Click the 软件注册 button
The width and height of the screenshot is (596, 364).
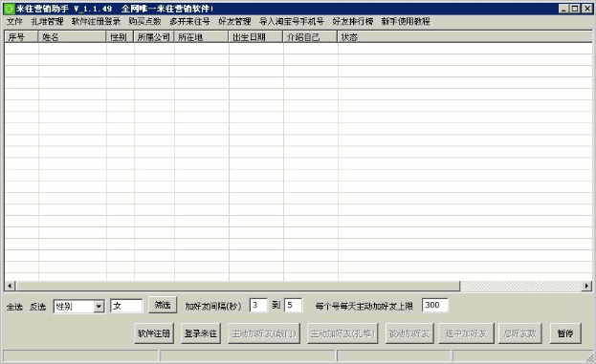pyautogui.click(x=154, y=333)
